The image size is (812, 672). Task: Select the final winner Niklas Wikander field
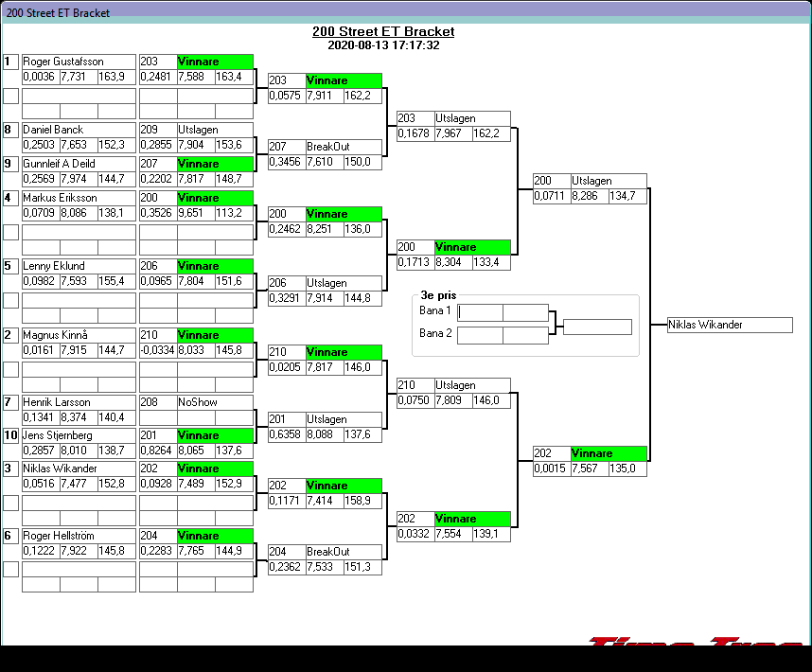tap(729, 325)
